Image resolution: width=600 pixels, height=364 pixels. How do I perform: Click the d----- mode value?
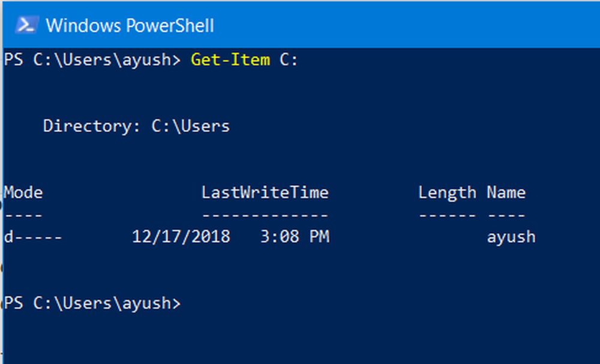33,237
